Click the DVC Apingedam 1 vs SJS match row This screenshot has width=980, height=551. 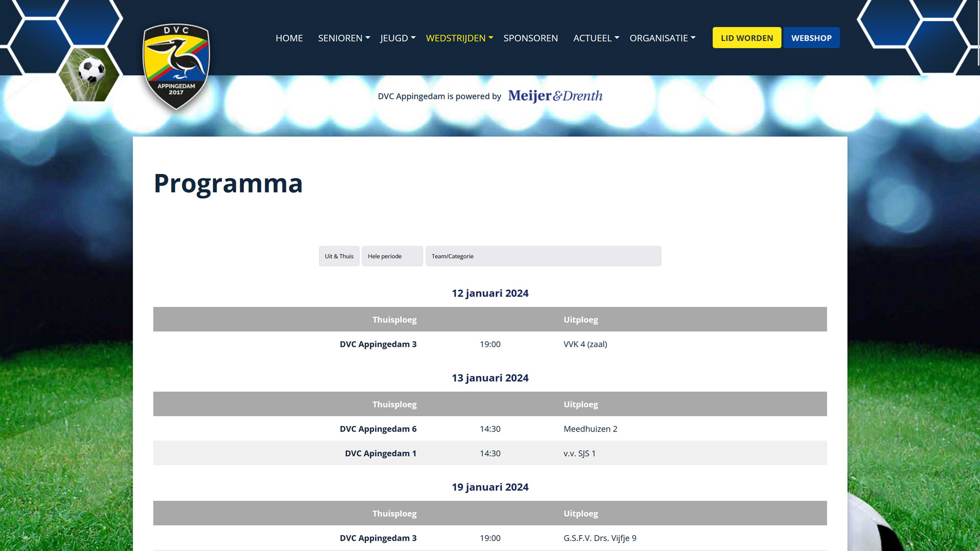click(x=489, y=454)
